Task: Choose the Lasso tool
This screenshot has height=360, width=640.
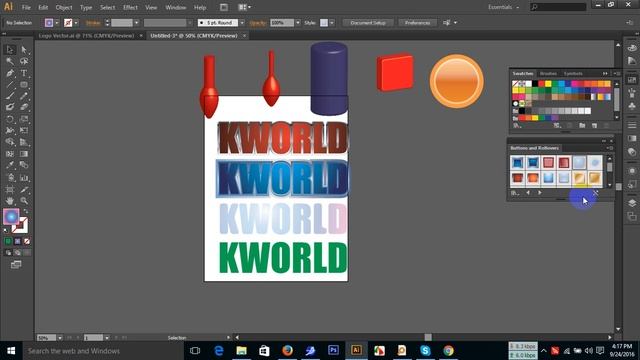Action: click(24, 61)
